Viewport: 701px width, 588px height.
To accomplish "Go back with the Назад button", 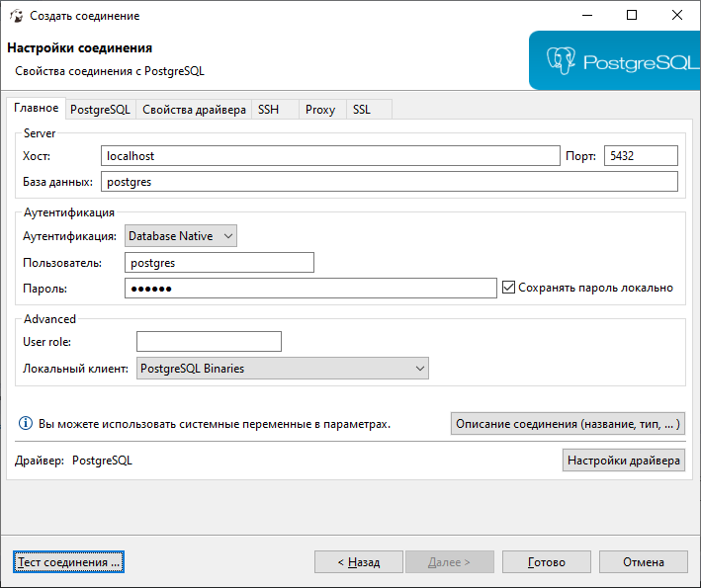I will pyautogui.click(x=359, y=561).
